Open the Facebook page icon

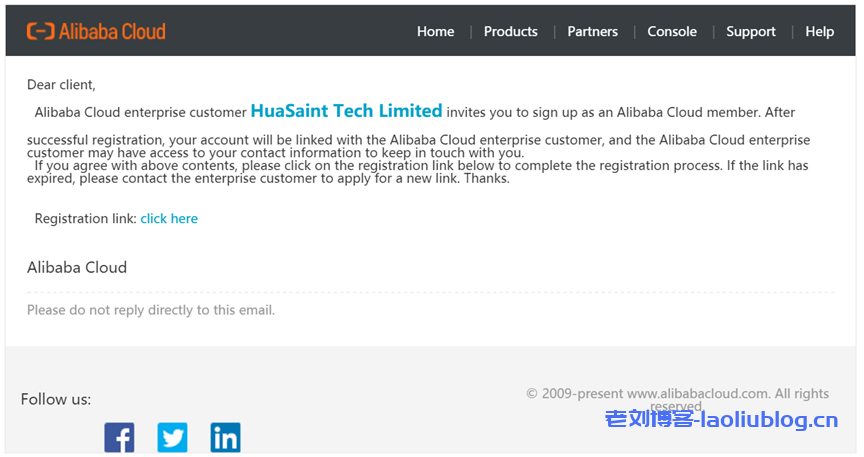(x=119, y=437)
